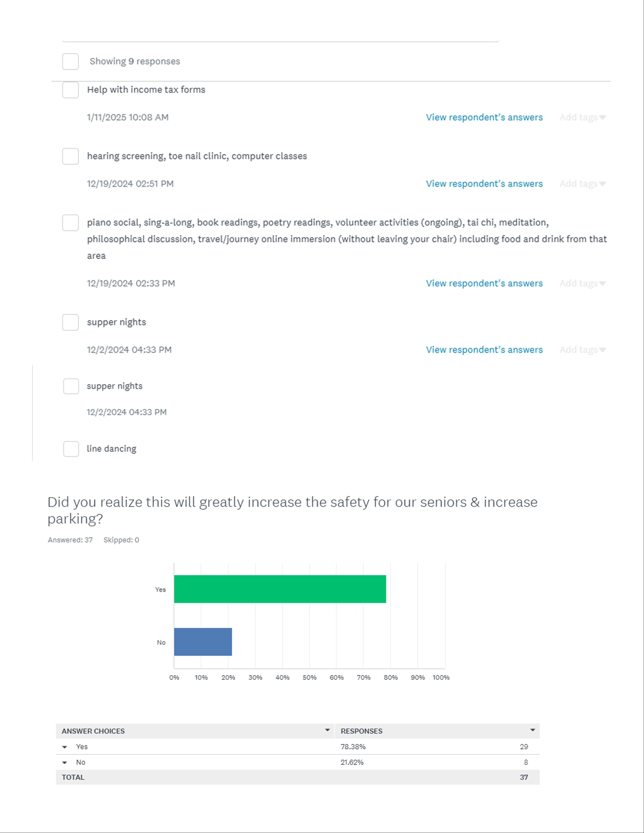Click the blue No bar in chart
Screen dimensions: 644x833
click(x=203, y=642)
